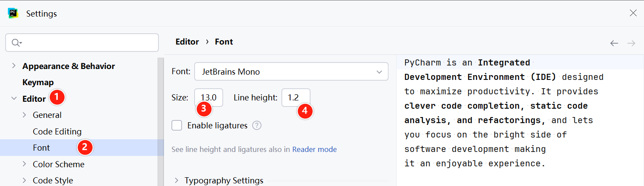Expand the Code Style node
The image size is (644, 186).
click(x=24, y=180)
